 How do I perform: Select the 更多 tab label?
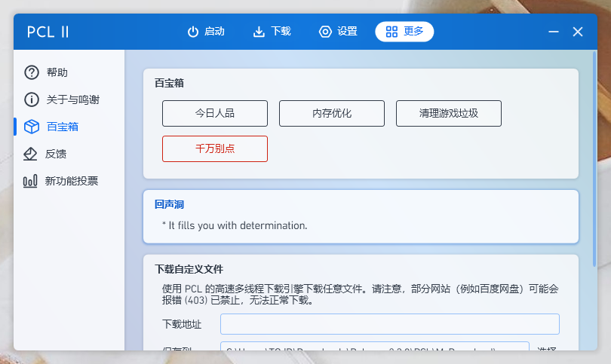[x=413, y=31]
